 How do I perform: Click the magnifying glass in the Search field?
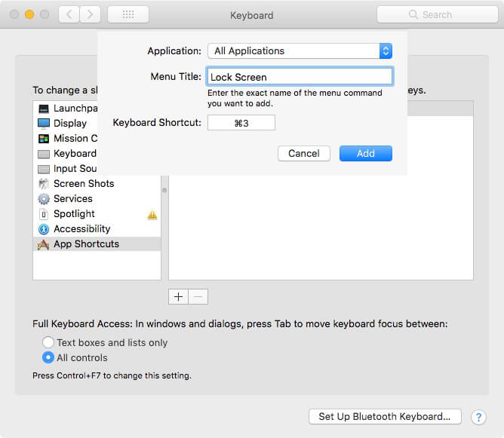point(413,14)
